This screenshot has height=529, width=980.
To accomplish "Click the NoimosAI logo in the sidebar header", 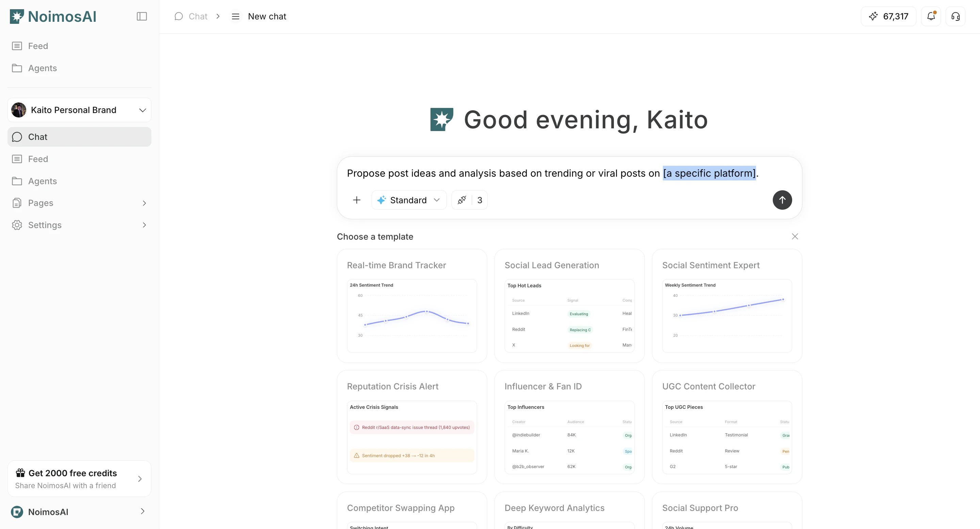I will (x=53, y=16).
